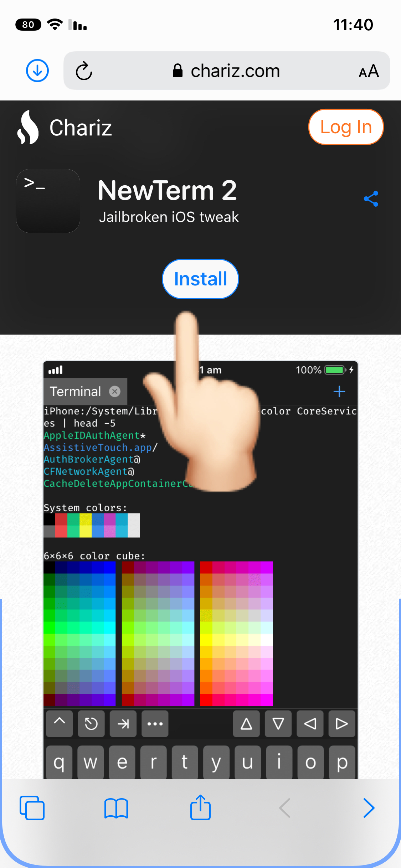
Task: Open the Safari share sheet
Action: pyautogui.click(x=200, y=807)
